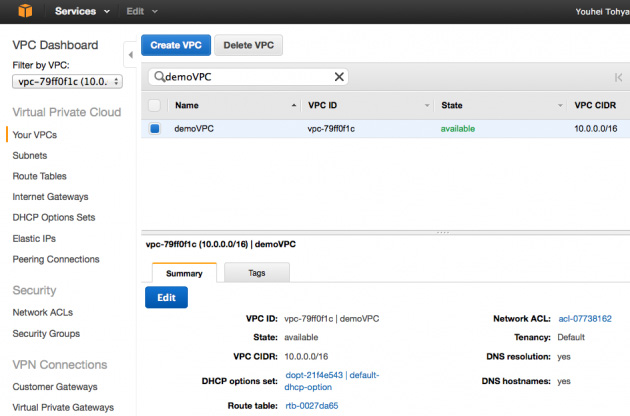Click the magnifier search icon

(x=160, y=76)
